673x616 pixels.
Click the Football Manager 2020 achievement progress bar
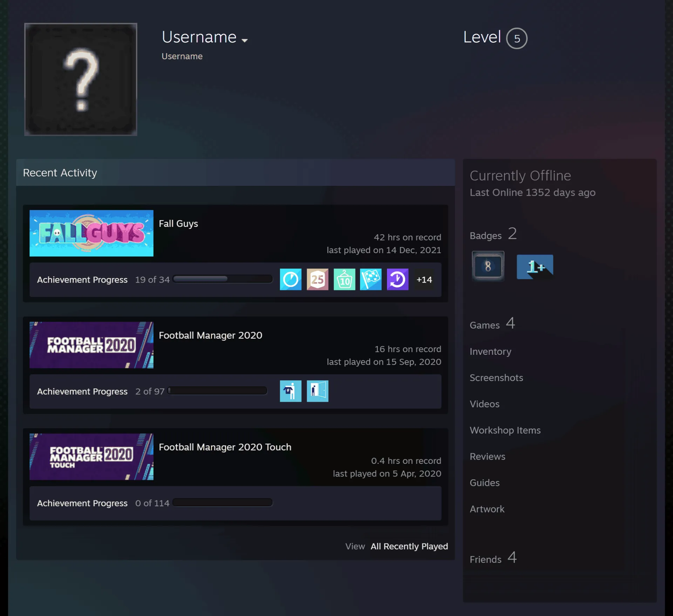click(x=217, y=391)
